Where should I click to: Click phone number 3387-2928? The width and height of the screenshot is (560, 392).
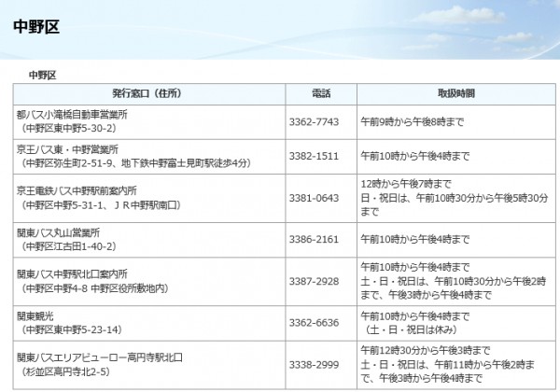pyautogui.click(x=314, y=281)
